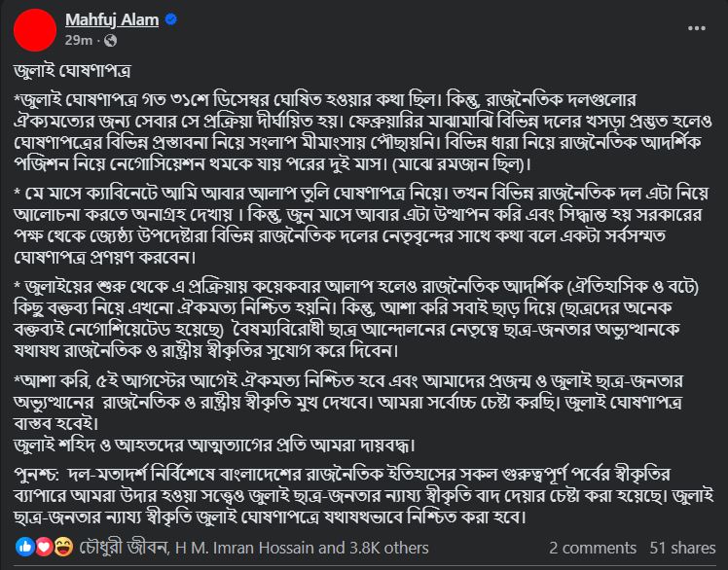Click the পুনশ্চ postscript paragraph
Screen dimensions: 728x570
coord(364,496)
